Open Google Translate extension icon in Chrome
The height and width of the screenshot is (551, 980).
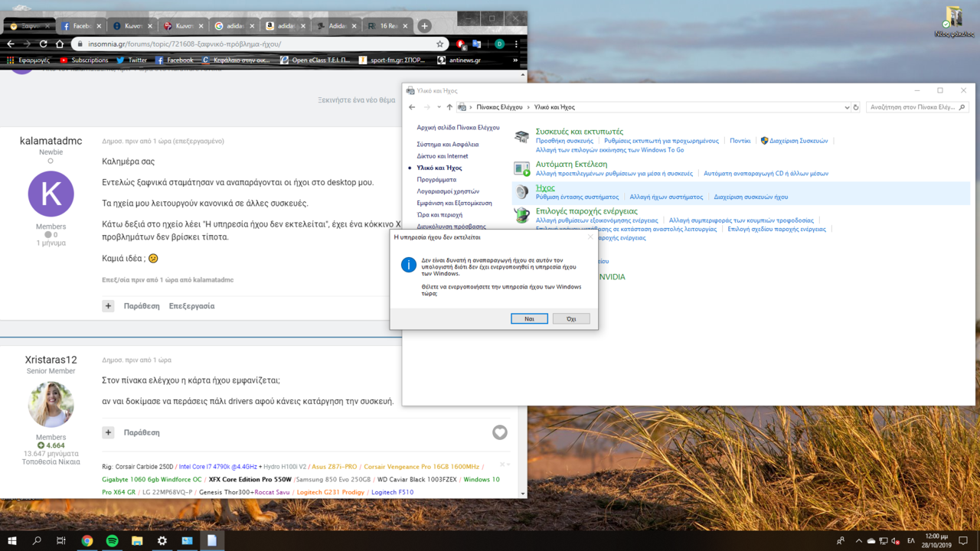[x=477, y=44]
